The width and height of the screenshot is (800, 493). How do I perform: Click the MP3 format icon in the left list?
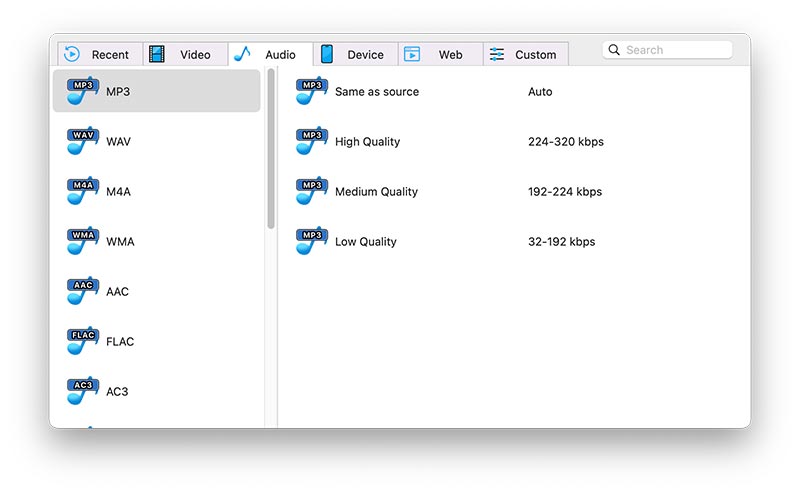(x=83, y=91)
